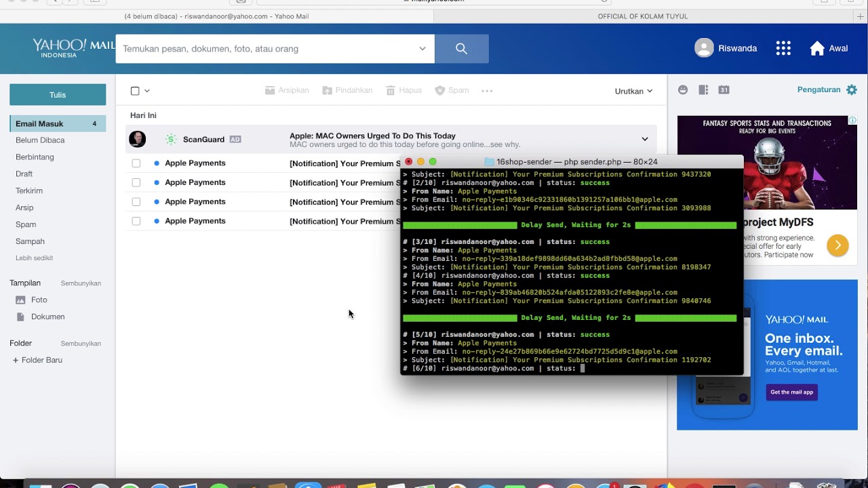
Task: Switch to OFFICIAL OF KOLAM TUYUL tab
Action: (x=643, y=16)
